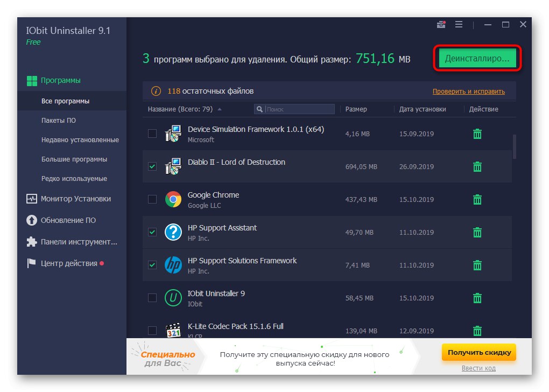549x392 pixels.
Task: Click the Деинсталлировать button
Action: tap(477, 58)
